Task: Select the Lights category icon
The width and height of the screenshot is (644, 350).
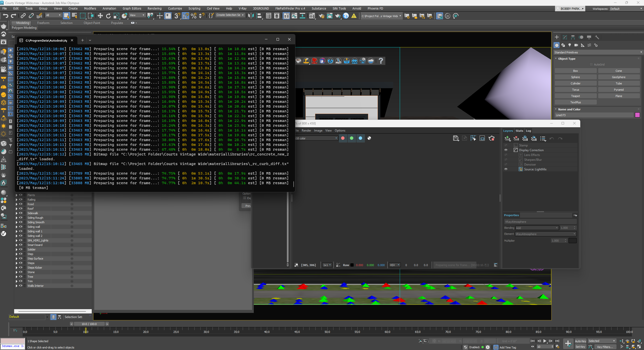Action: coord(570,45)
